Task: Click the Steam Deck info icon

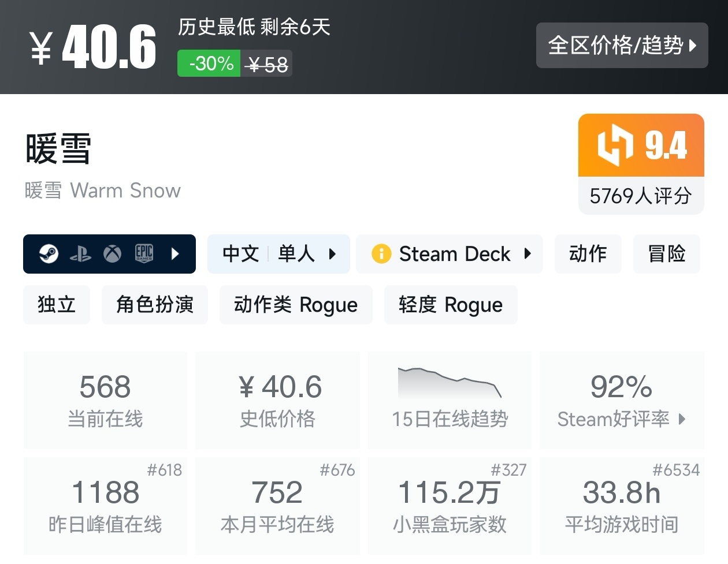Action: click(381, 254)
